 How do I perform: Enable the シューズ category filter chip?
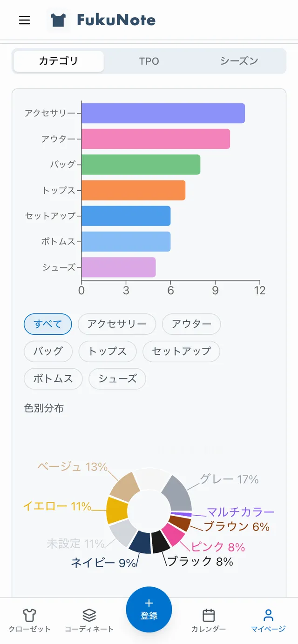tap(117, 379)
